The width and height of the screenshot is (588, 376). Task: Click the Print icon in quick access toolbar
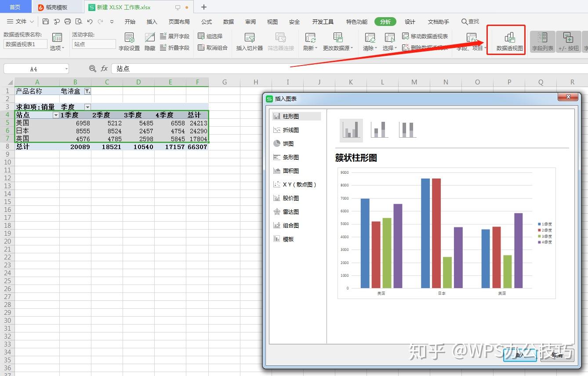coord(68,22)
